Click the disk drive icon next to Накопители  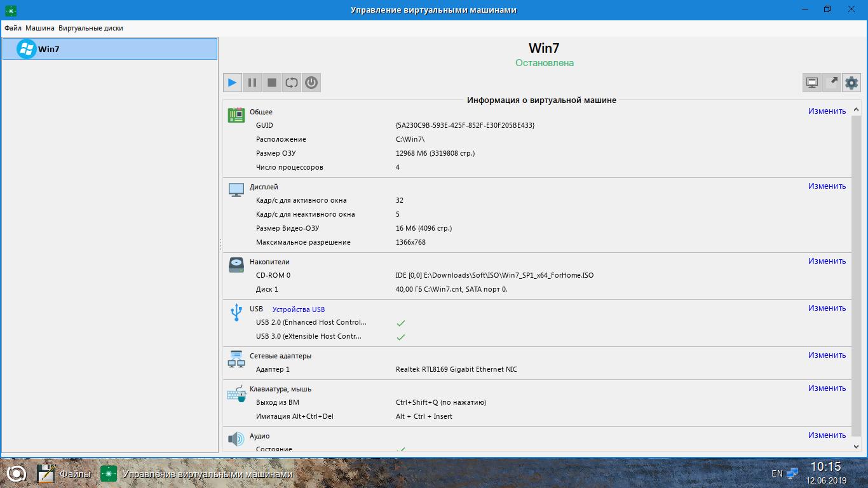[236, 265]
